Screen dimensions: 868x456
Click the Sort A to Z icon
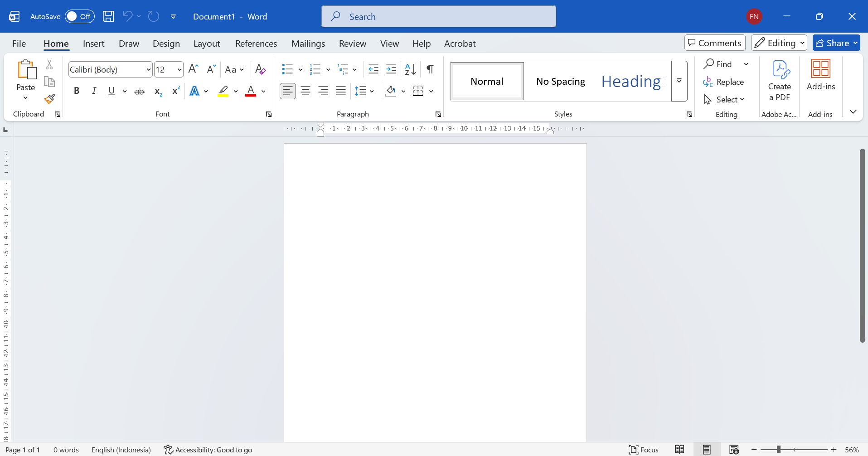411,69
